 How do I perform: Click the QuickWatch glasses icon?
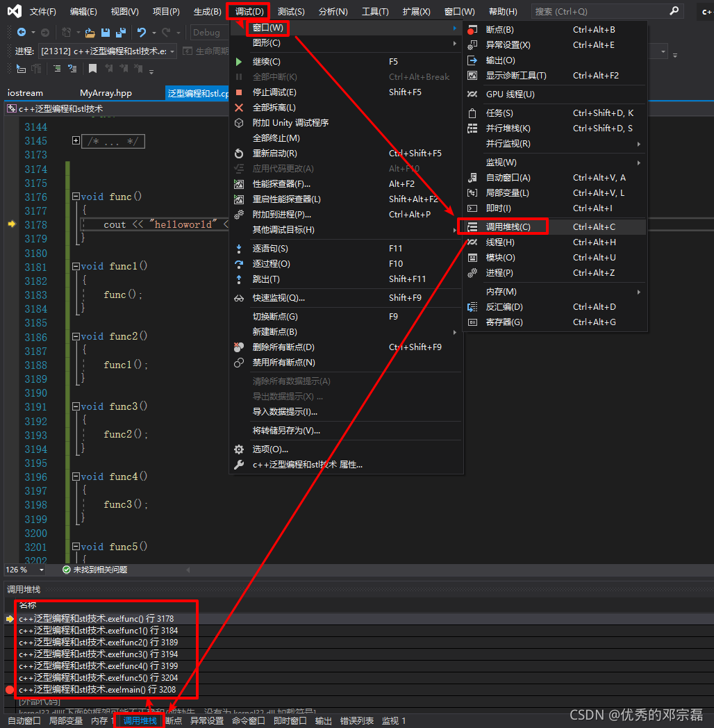click(239, 298)
